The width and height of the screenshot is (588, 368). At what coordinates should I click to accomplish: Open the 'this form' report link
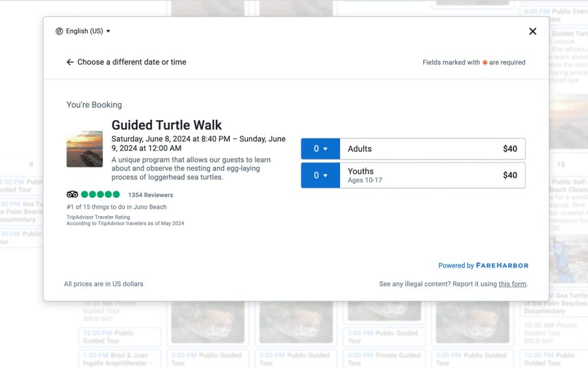[512, 284]
